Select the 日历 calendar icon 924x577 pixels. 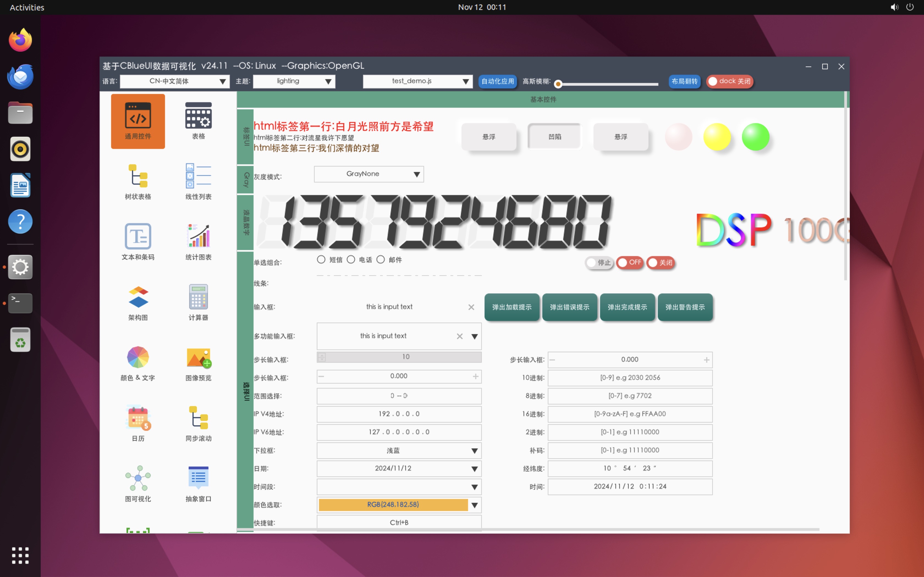click(x=138, y=423)
